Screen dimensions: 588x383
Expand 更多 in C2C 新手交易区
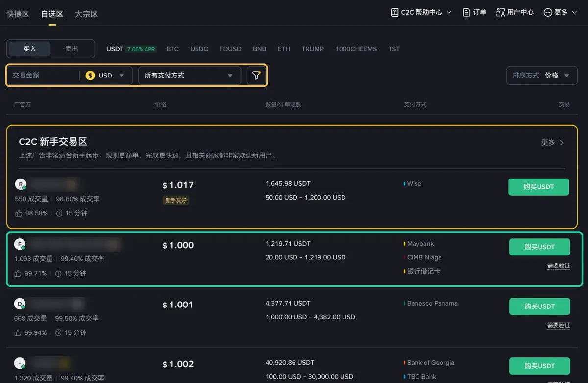tap(553, 142)
